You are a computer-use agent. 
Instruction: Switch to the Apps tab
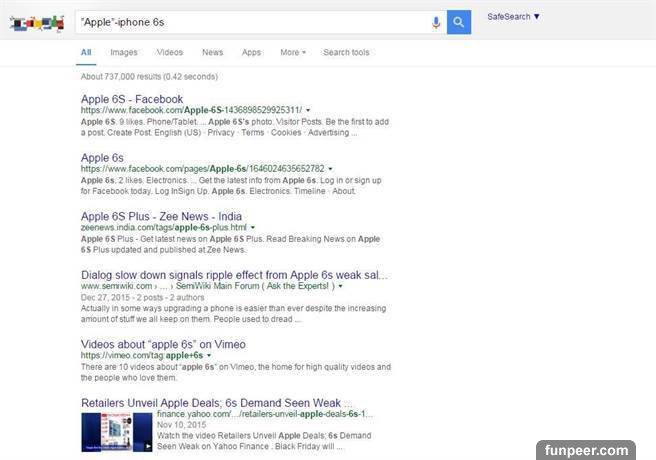251,52
